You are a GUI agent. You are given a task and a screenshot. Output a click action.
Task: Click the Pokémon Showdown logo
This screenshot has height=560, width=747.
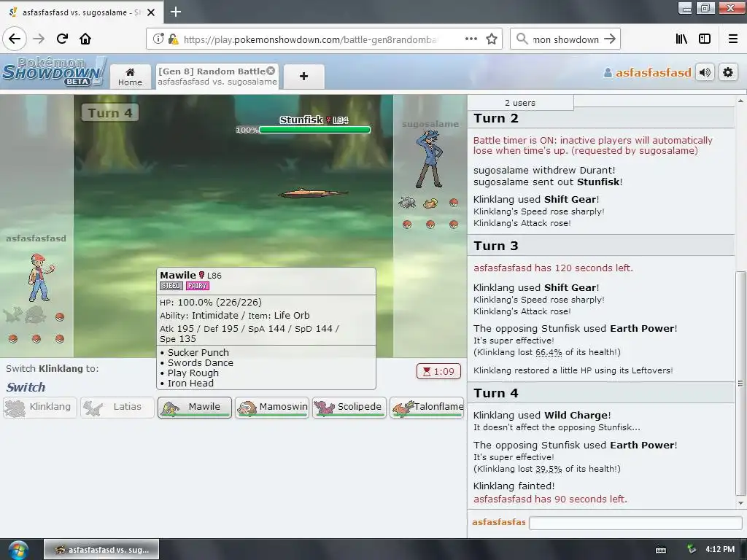coord(53,72)
